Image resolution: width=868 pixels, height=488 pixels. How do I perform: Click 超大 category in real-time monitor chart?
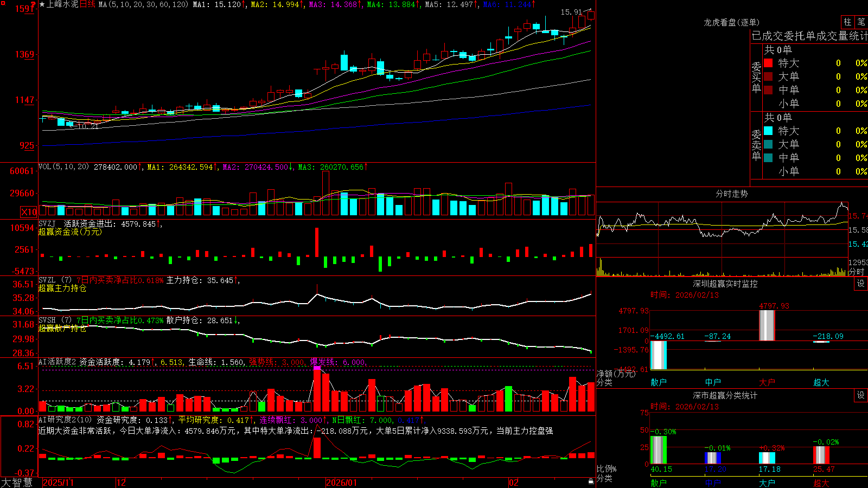click(821, 382)
